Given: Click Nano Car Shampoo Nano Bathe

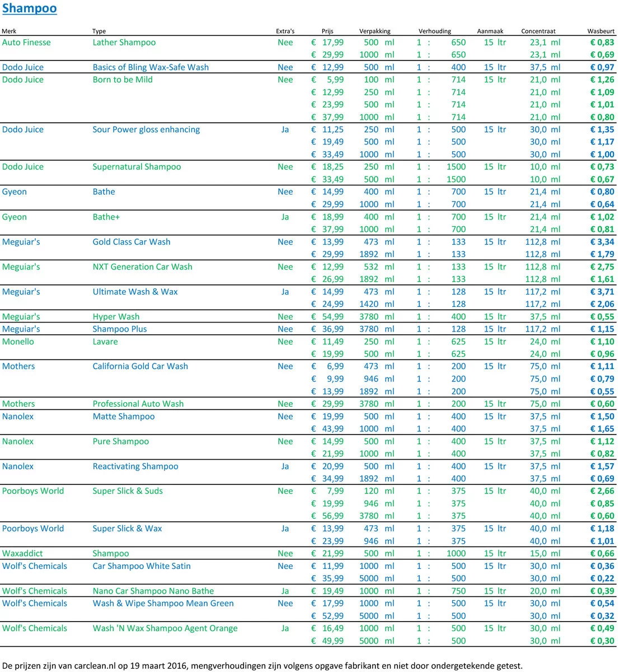Looking at the screenshot, I should [x=153, y=591].
